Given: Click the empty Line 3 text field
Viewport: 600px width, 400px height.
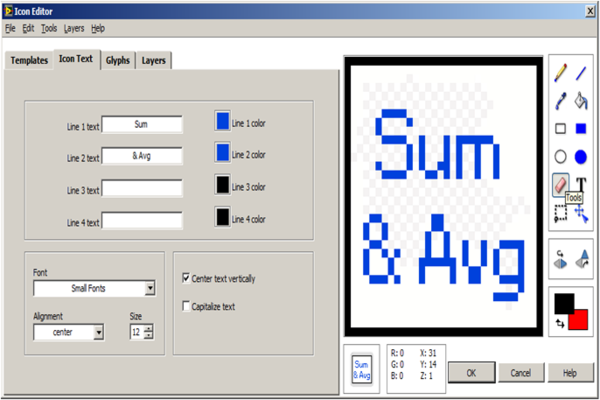Looking at the screenshot, I should pyautogui.click(x=142, y=188).
